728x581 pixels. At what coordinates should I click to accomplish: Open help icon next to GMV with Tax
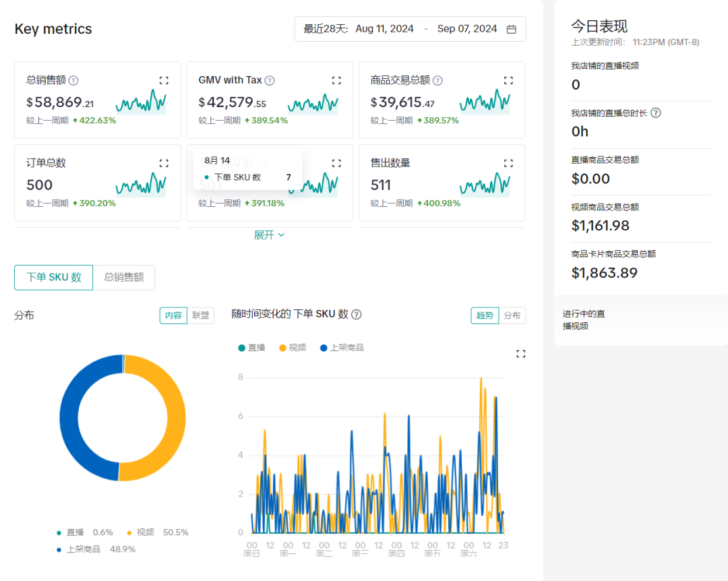(x=270, y=80)
